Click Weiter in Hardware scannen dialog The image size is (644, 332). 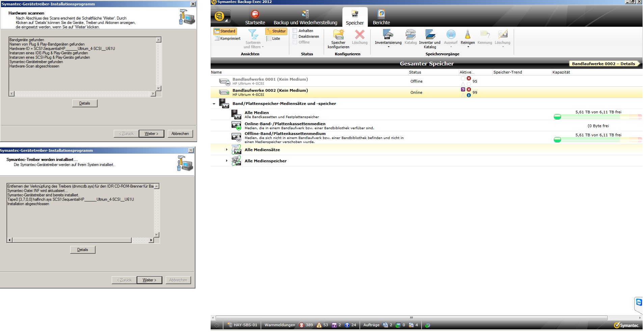point(151,134)
